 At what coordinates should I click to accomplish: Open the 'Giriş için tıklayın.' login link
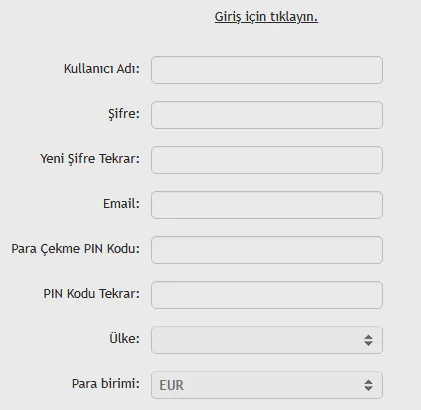(x=266, y=17)
